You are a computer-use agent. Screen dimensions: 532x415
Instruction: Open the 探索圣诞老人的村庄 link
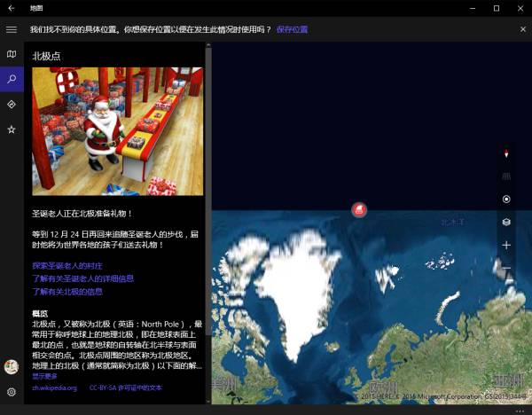coord(67,266)
